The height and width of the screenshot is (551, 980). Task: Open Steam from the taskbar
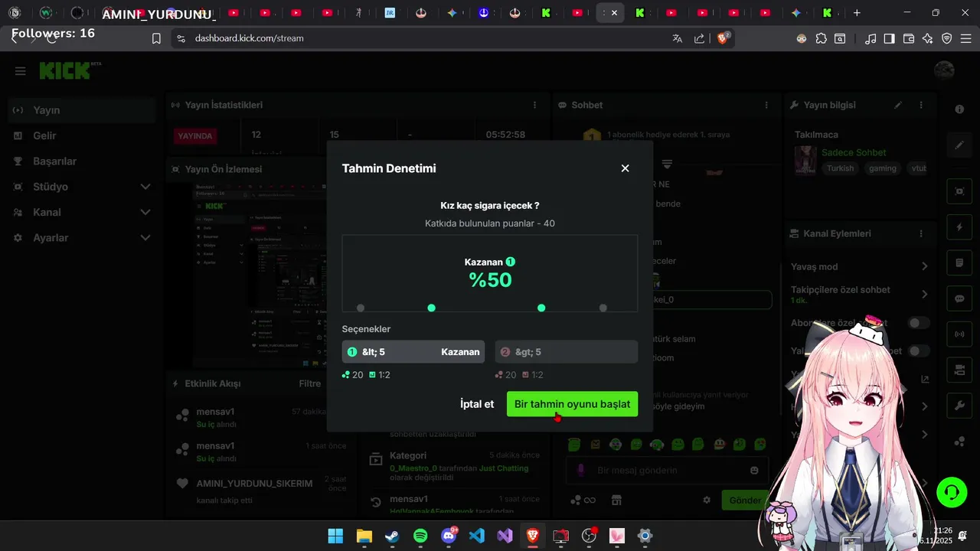pyautogui.click(x=392, y=536)
